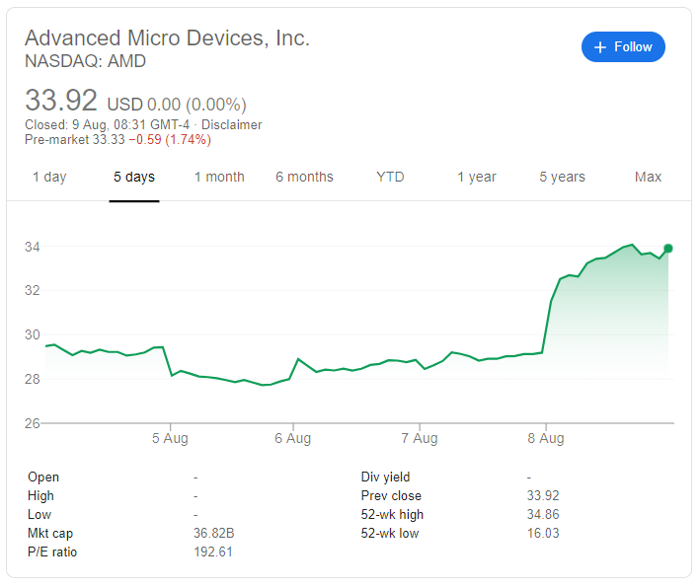
Task: Click the 52-wk low value 16.03
Action: pos(543,533)
